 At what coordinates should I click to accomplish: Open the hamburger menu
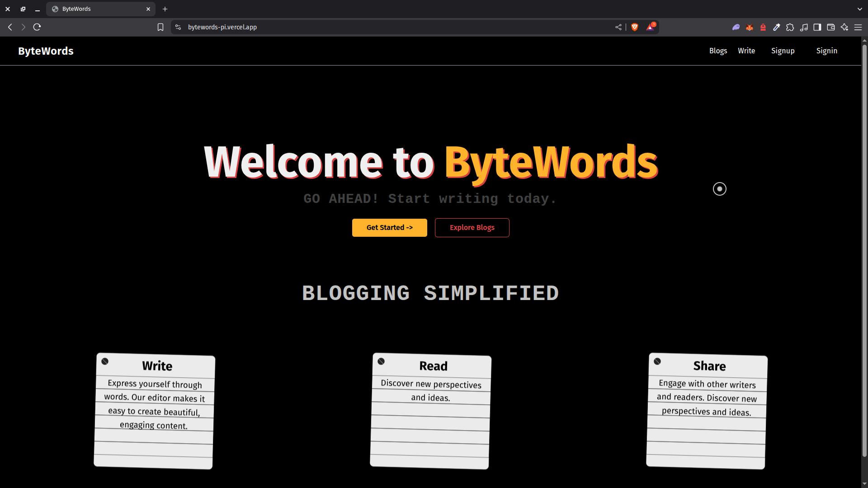pos(859,27)
